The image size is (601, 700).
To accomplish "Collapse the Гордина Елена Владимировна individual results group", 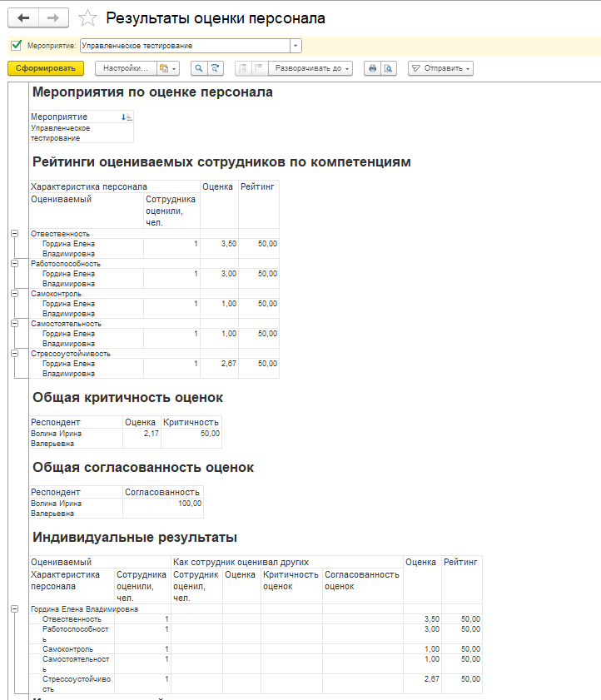I will [15, 609].
